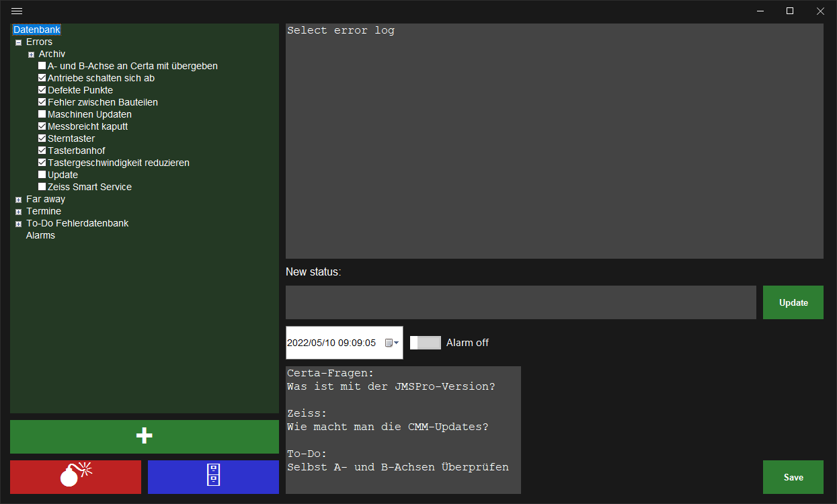Select the Tasterbanhof error entry

pos(76,151)
